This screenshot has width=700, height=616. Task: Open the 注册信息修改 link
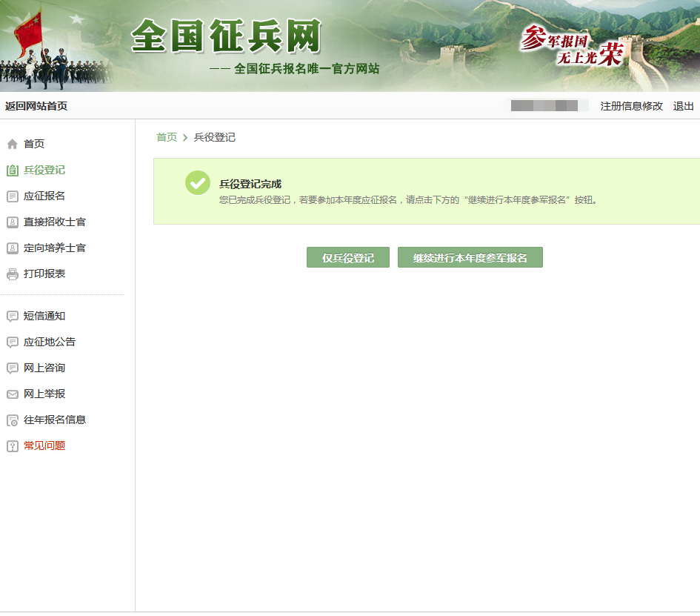(x=631, y=106)
